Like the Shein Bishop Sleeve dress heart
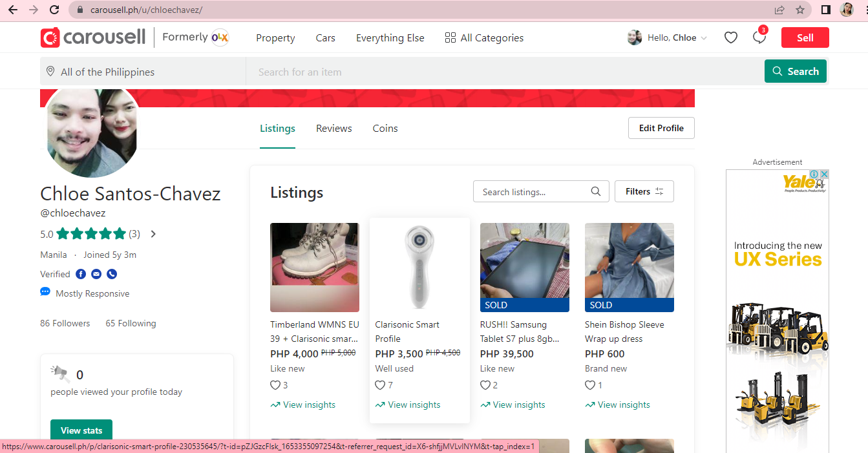This screenshot has height=453, width=868. (x=590, y=385)
